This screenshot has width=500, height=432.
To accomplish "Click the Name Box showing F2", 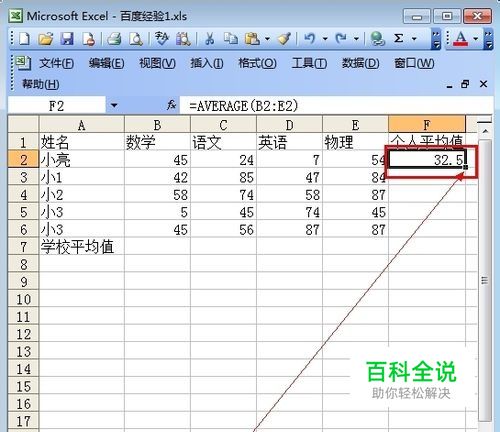I will click(57, 106).
